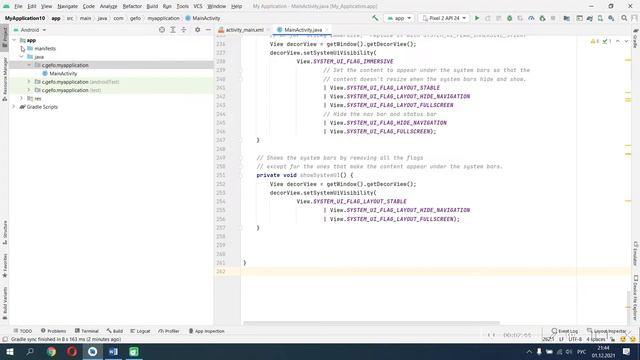Switch to activity_main.xml tab

(244, 30)
